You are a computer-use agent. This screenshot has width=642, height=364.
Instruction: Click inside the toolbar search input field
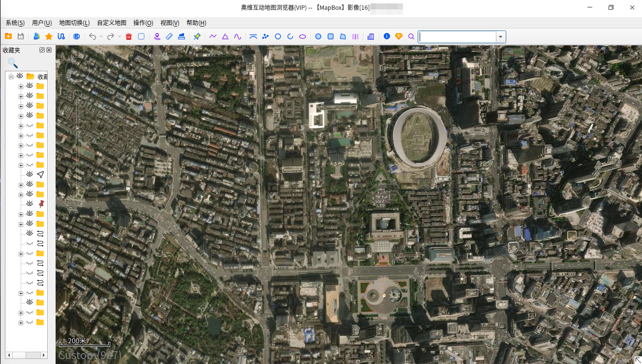click(457, 37)
